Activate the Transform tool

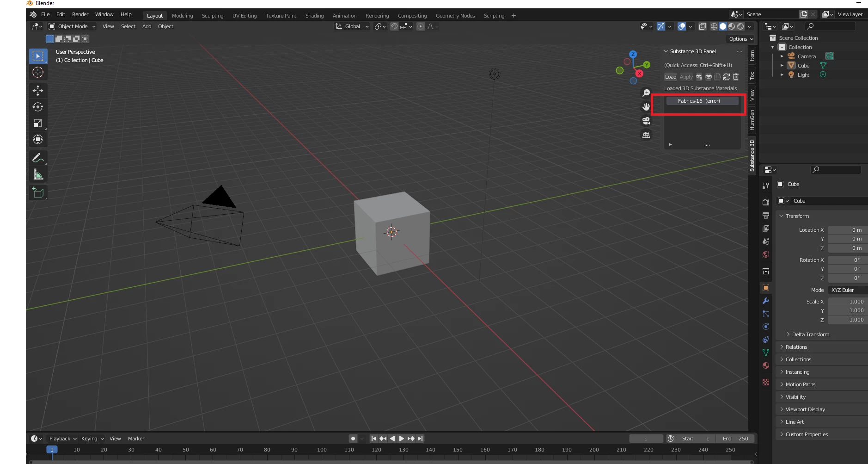pyautogui.click(x=38, y=139)
